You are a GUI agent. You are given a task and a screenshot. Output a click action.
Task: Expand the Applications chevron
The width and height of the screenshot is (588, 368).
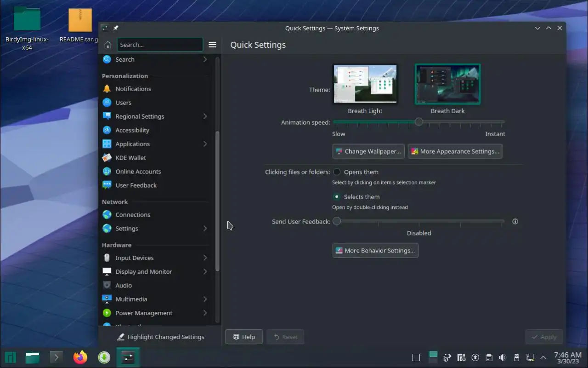(x=205, y=144)
